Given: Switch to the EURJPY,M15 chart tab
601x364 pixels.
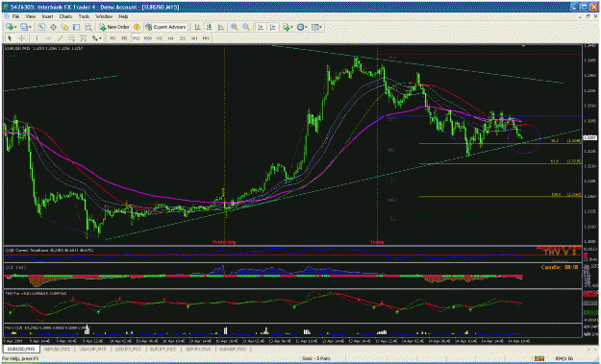Looking at the screenshot, I should [163, 349].
